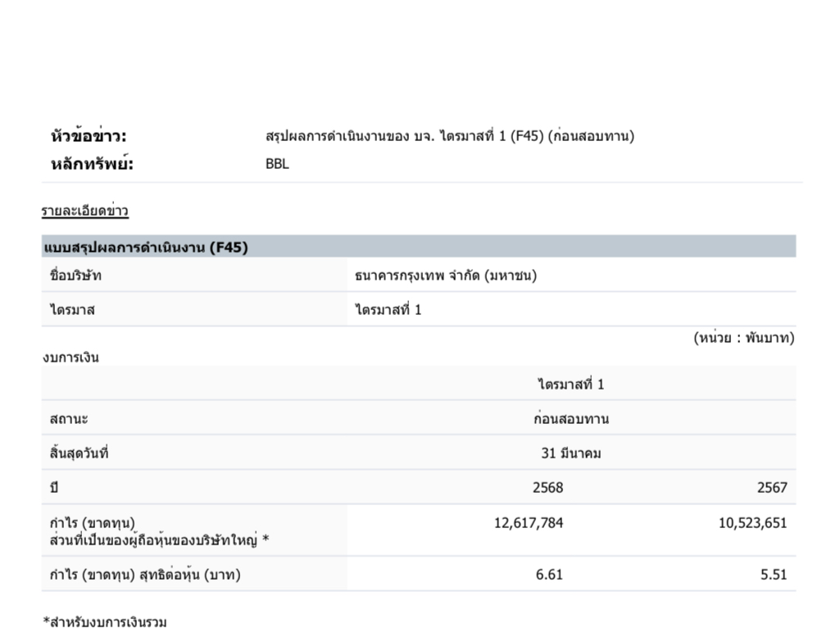Select earnings per share value 5.51
This screenshot has height=642, width=840.
pos(773,575)
